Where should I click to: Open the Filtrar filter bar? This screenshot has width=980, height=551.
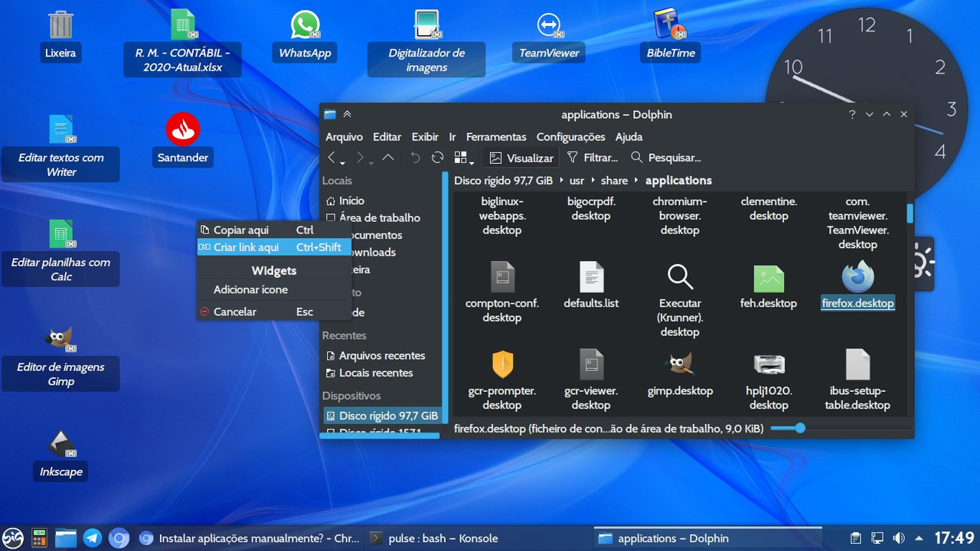click(x=592, y=158)
